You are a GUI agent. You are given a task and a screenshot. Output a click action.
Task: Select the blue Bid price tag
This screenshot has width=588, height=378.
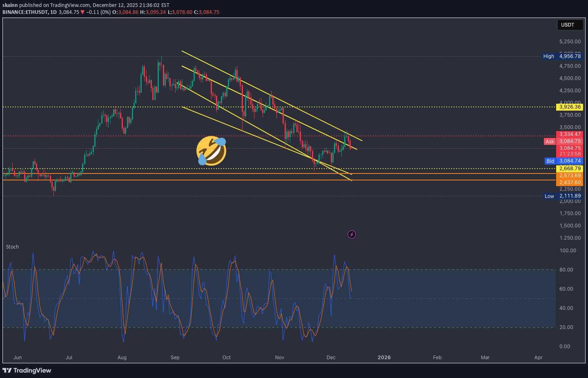click(550, 161)
